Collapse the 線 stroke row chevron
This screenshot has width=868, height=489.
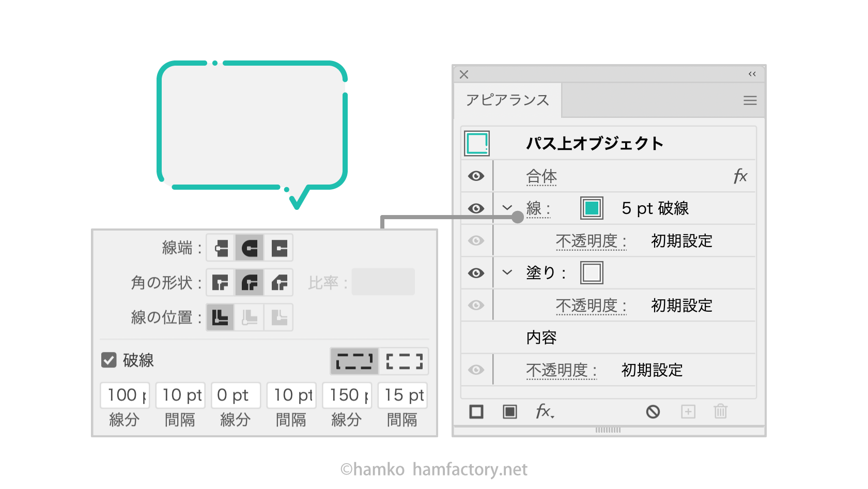pos(507,208)
